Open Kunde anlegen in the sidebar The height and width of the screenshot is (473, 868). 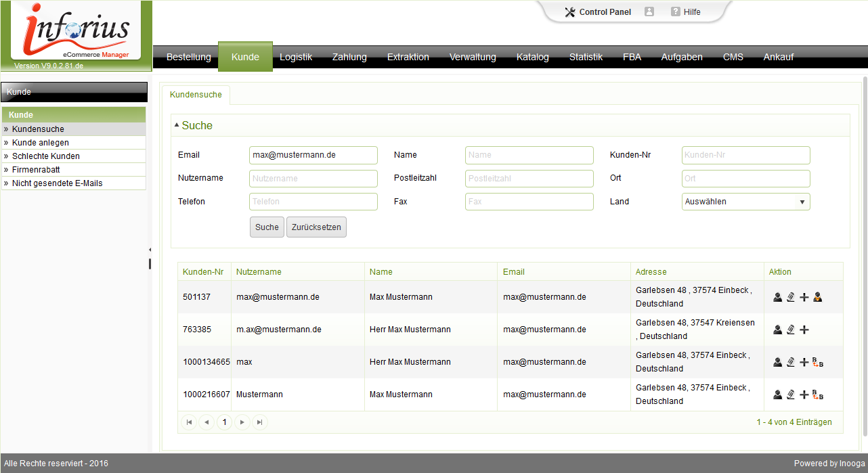pyautogui.click(x=41, y=143)
